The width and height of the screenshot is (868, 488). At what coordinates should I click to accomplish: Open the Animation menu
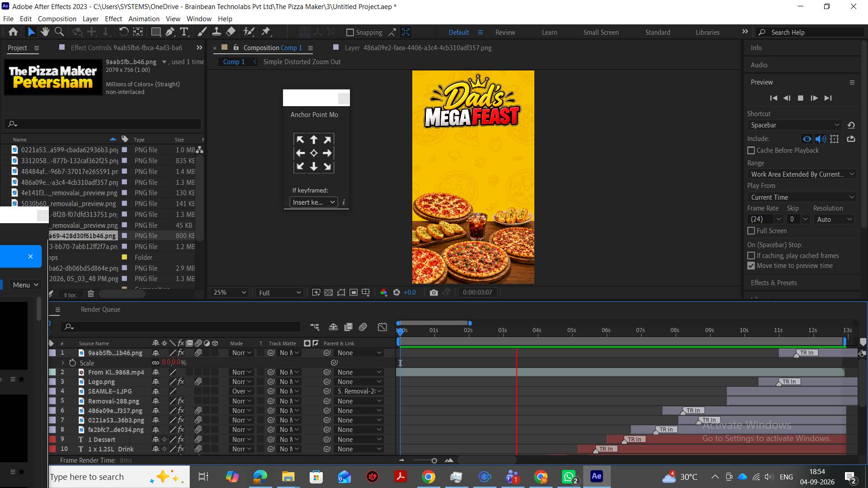point(144,19)
